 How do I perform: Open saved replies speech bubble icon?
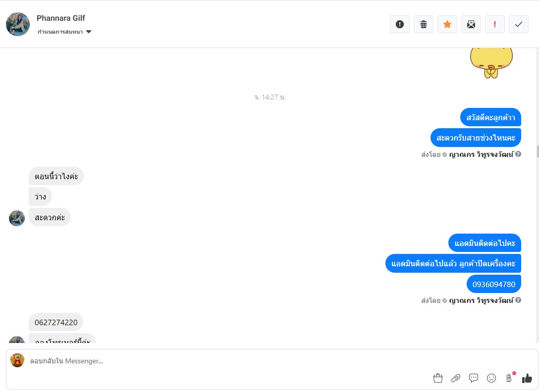[474, 378]
